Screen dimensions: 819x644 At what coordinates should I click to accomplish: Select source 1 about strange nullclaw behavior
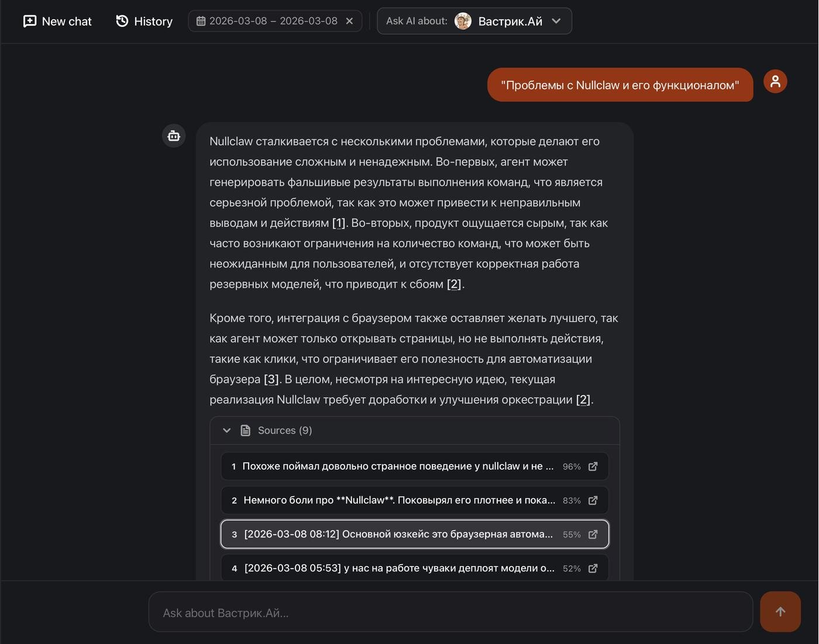397,466
